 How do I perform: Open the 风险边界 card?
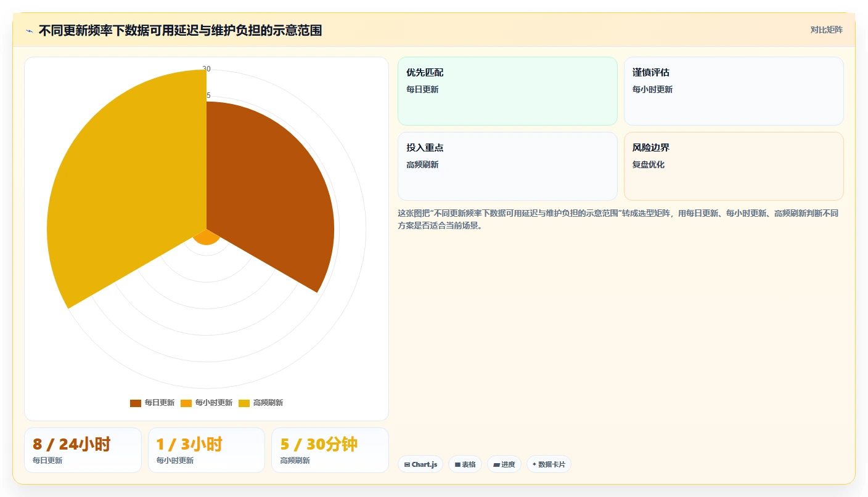click(x=734, y=166)
